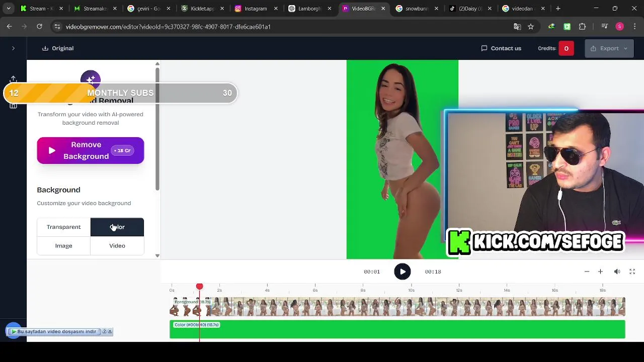Click the video canvas preview
Viewport: 644px width, 362px height.
[x=402, y=159]
